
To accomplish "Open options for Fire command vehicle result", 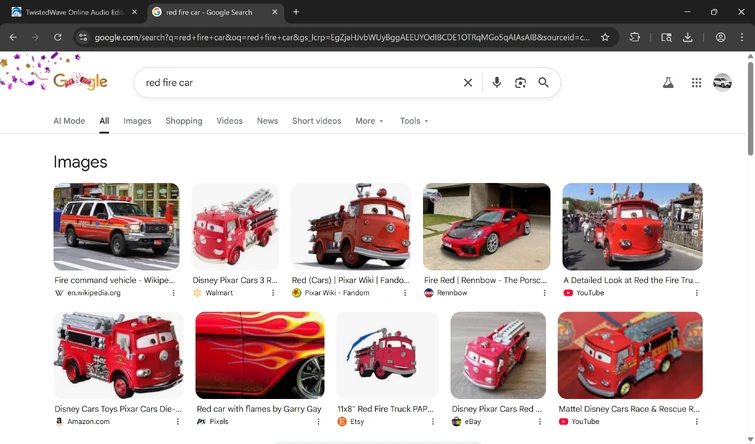I will pos(173,293).
